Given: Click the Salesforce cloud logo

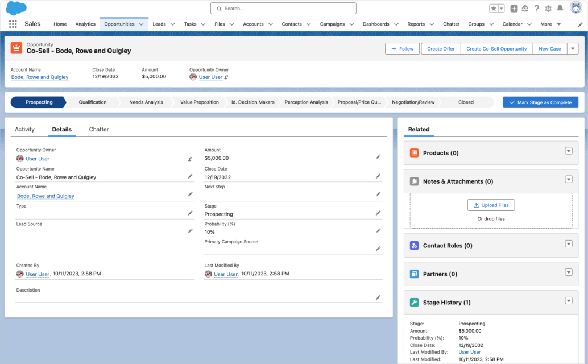Looking at the screenshot, I should click(16, 8).
